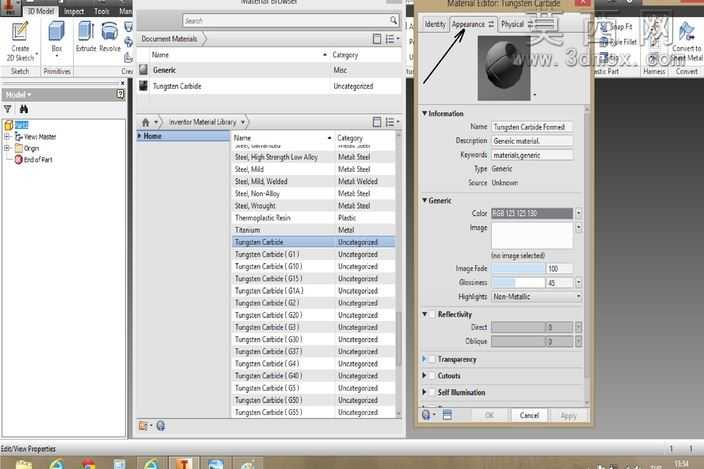The width and height of the screenshot is (704, 469).
Task: Toggle the panel view icon beside Document Materials
Action: tap(377, 39)
